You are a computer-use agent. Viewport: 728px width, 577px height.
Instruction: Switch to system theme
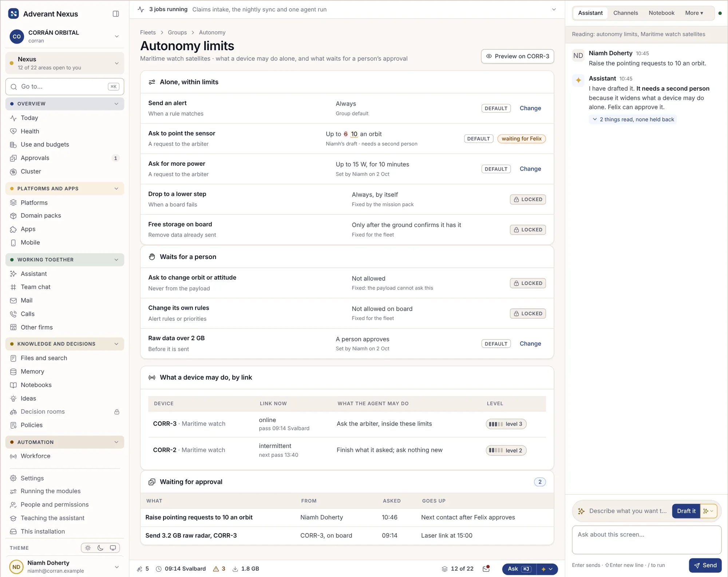[113, 548]
